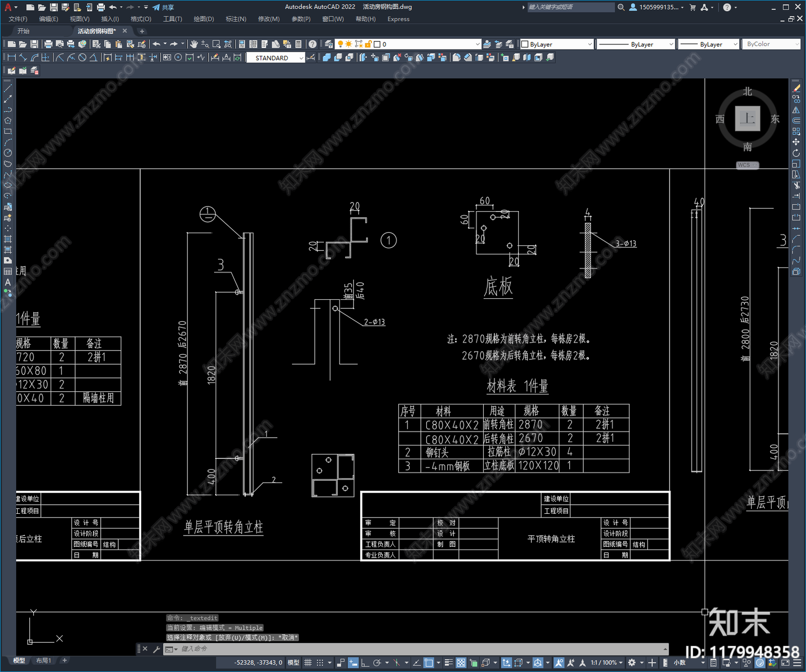806x672 pixels.
Task: Click the 模型 button in the status bar
Action: click(293, 662)
